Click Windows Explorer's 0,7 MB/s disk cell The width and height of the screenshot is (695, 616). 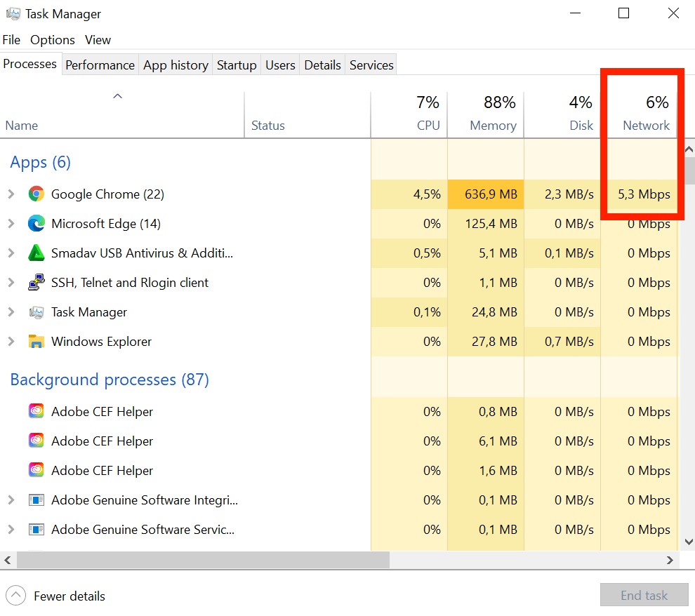point(562,342)
